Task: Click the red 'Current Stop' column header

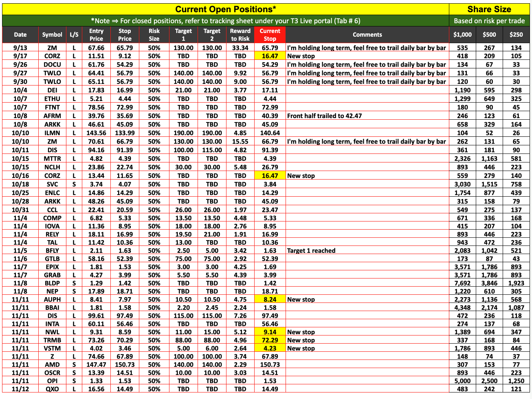Action: pos(270,35)
